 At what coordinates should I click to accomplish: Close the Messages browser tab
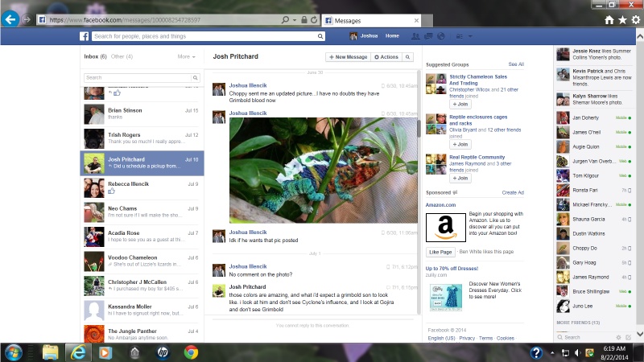[416, 20]
